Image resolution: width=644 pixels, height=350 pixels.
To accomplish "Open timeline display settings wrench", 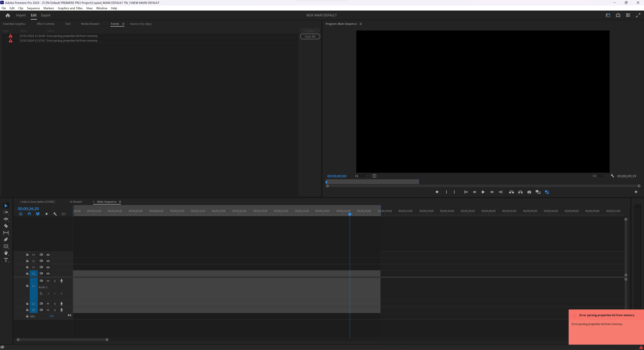I will point(55,214).
